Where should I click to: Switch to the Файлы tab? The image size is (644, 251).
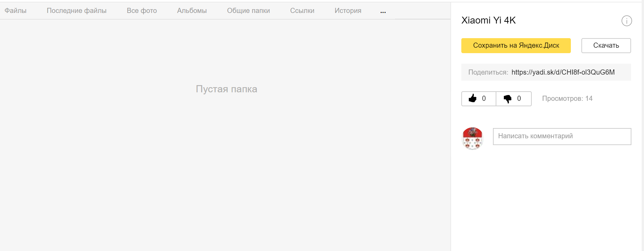click(15, 11)
